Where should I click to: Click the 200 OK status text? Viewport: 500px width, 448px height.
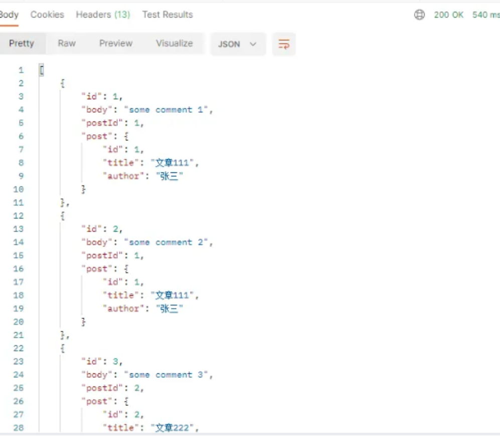(x=449, y=15)
